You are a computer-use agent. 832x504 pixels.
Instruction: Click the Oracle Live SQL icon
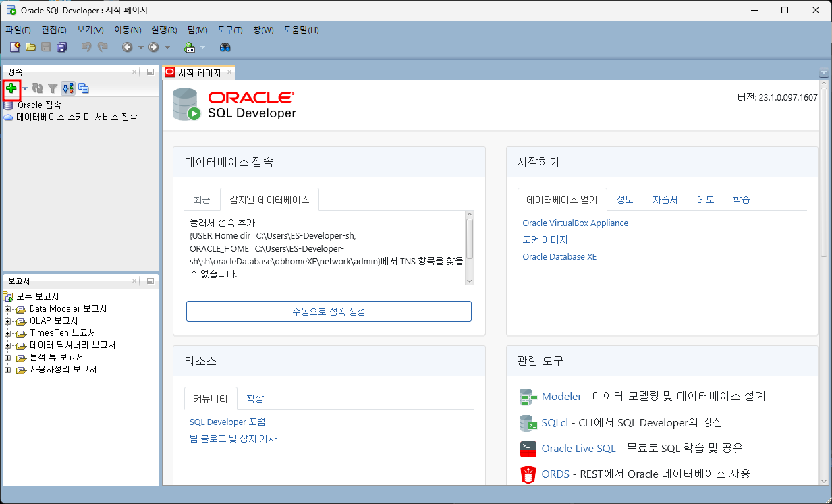tap(528, 449)
